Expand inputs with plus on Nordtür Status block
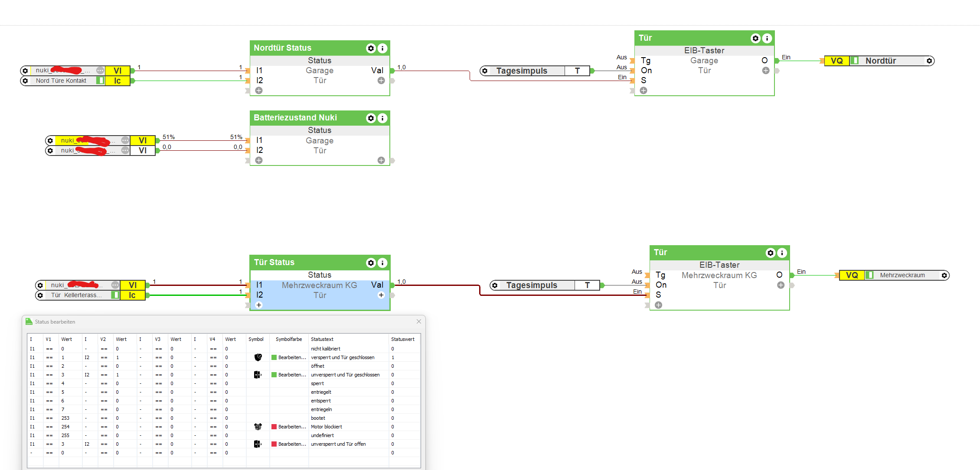980x470 pixels. click(x=259, y=91)
